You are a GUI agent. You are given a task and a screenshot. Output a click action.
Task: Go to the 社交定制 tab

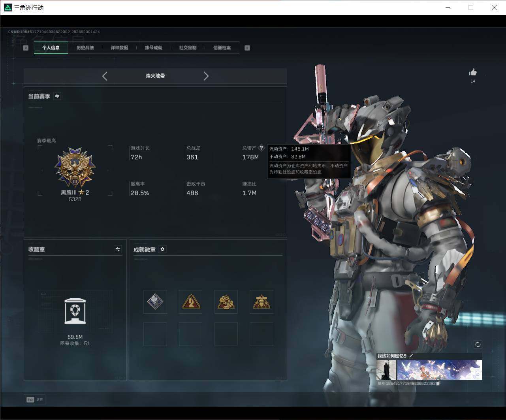[188, 48]
